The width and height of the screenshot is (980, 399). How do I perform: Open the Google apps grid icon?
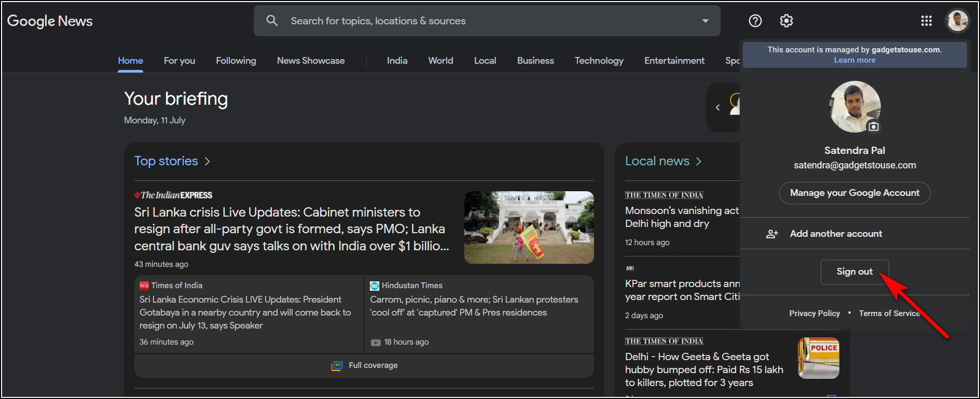pyautogui.click(x=927, y=21)
